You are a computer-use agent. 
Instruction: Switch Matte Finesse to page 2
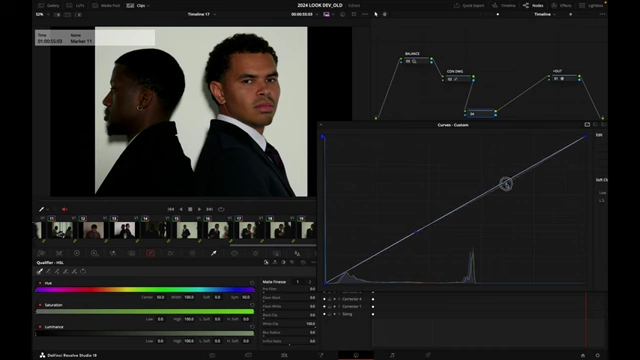[x=310, y=282]
